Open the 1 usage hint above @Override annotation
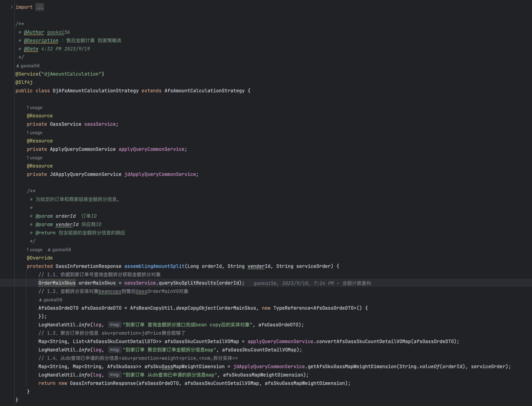This screenshot has height=406, width=532. [x=35, y=250]
